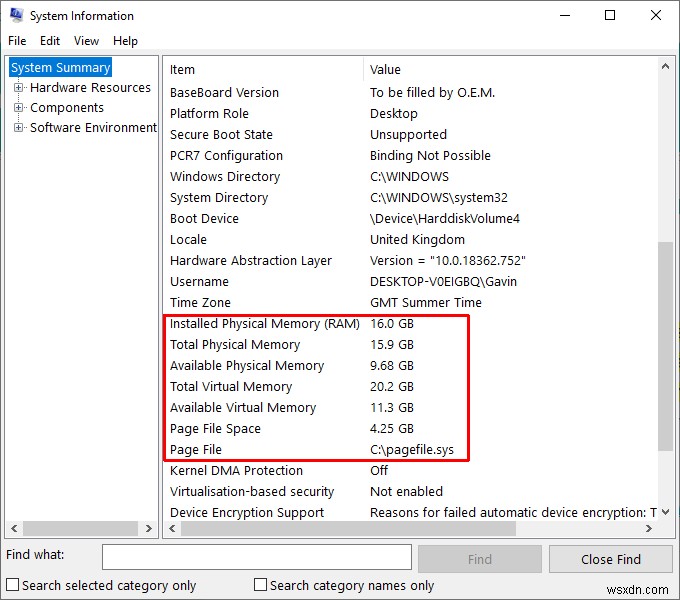The width and height of the screenshot is (680, 600).
Task: Click left arrow of tree pane scrollbar
Action: coord(14,528)
